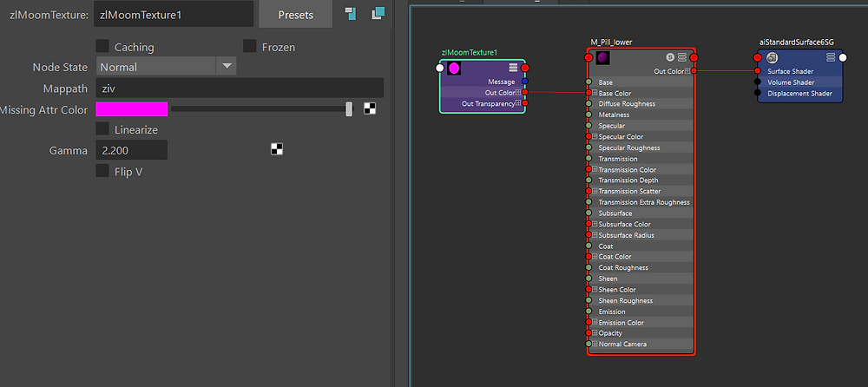Screen dimensions: 868x387
Task: Click the Specular Roughness input port
Action: [x=589, y=148]
